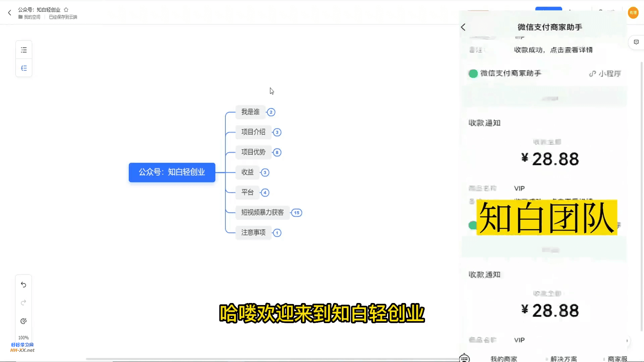
Task: Expand 平台 node's 4 children
Action: [265, 193]
